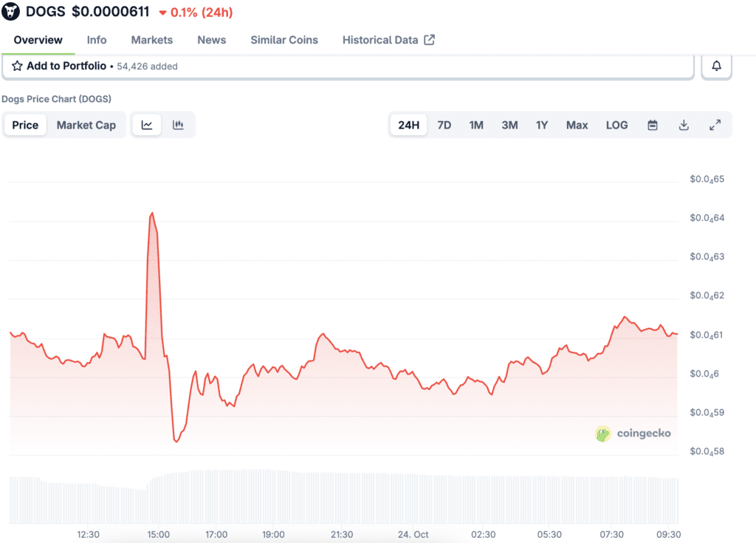
Task: Click the price spike peak on chart
Action: (x=151, y=214)
